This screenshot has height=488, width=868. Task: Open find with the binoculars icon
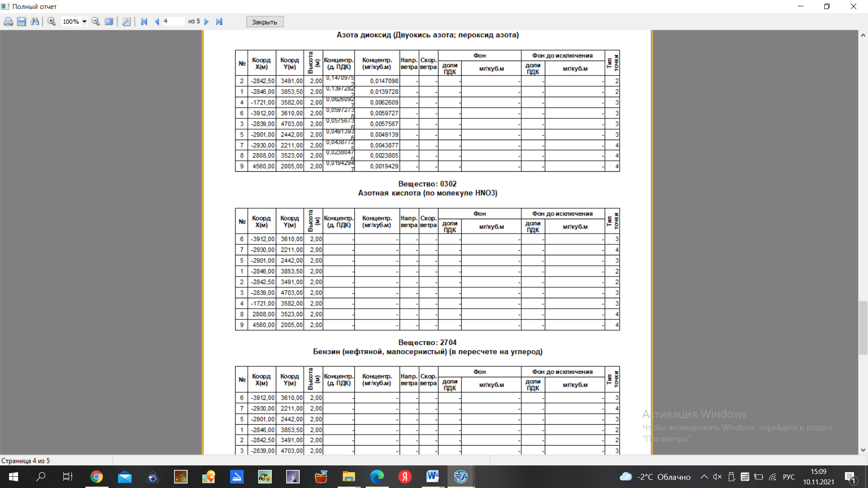click(x=35, y=22)
